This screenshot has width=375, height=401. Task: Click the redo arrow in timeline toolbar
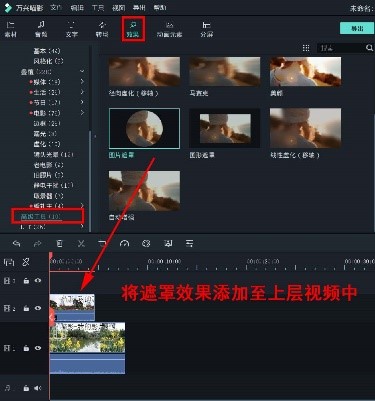(38, 244)
